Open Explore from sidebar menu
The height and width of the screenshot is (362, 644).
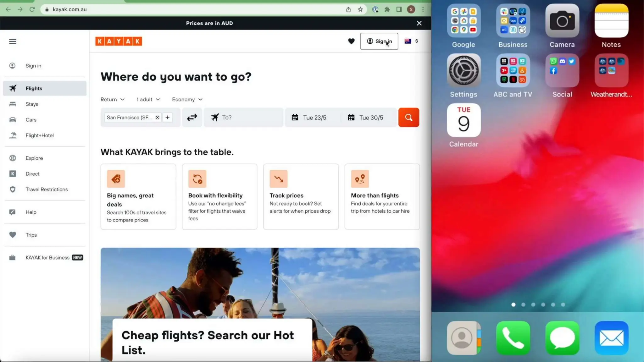coord(34,158)
